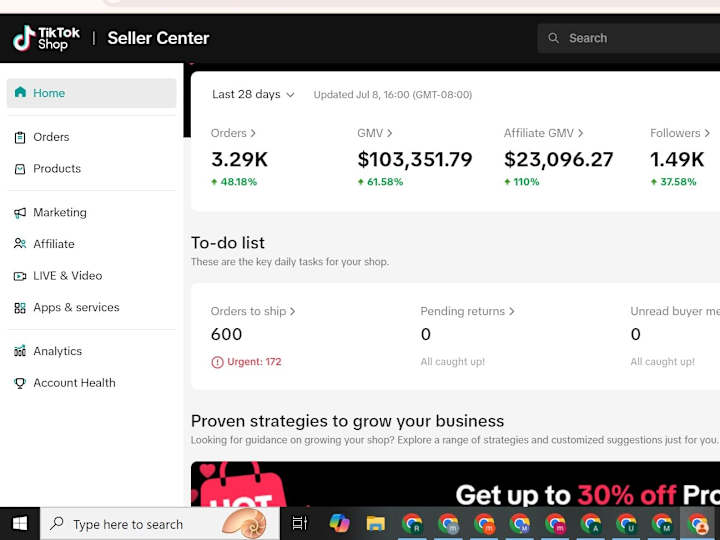Open the Affiliate GMV details link

544,133
